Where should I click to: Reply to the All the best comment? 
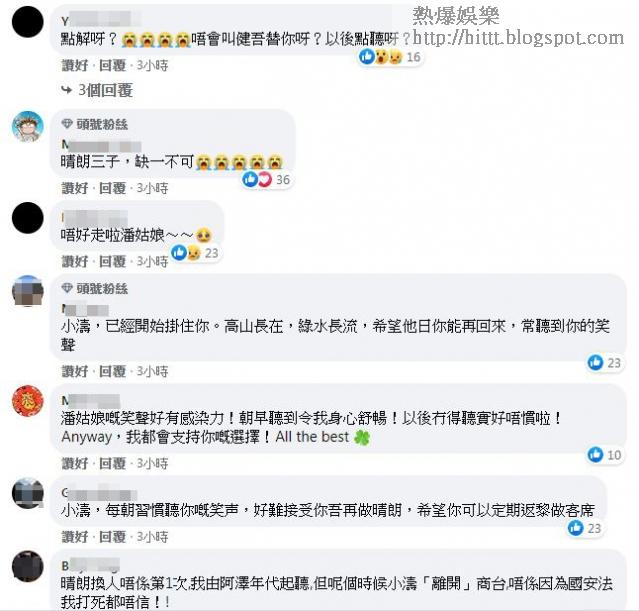click(x=112, y=463)
